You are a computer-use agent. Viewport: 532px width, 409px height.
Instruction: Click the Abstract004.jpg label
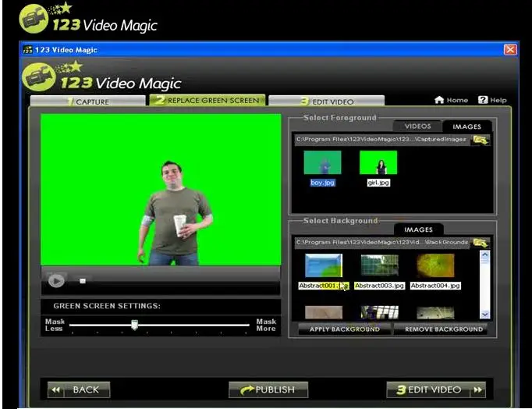(435, 286)
